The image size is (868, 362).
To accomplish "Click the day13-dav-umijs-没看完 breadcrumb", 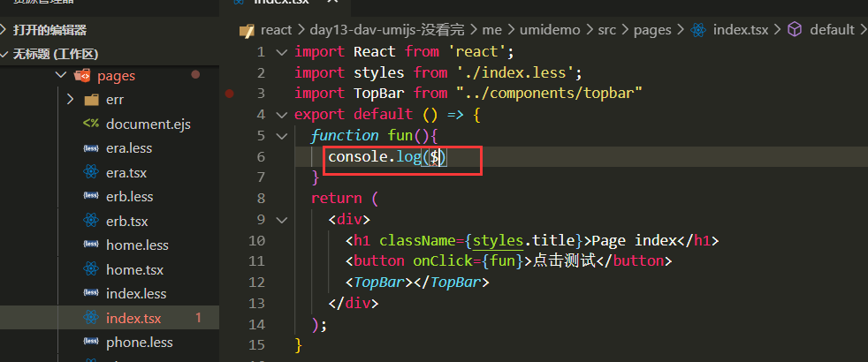I will click(x=387, y=30).
